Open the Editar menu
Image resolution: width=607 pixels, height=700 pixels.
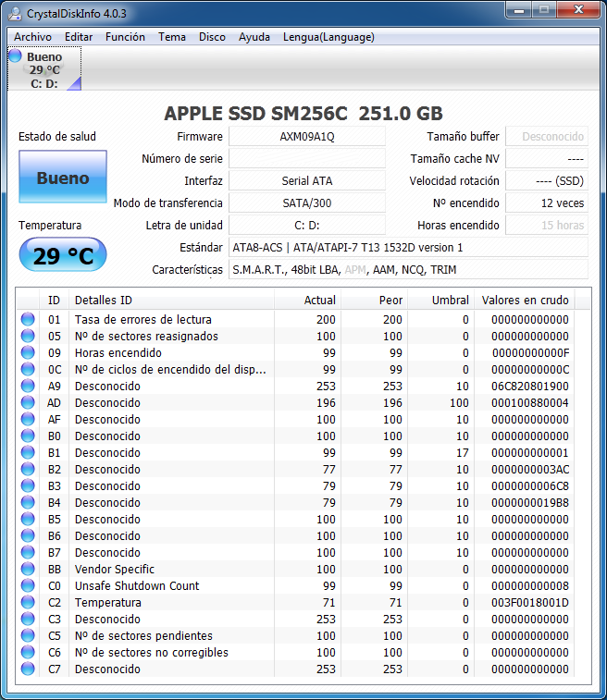[x=79, y=37]
